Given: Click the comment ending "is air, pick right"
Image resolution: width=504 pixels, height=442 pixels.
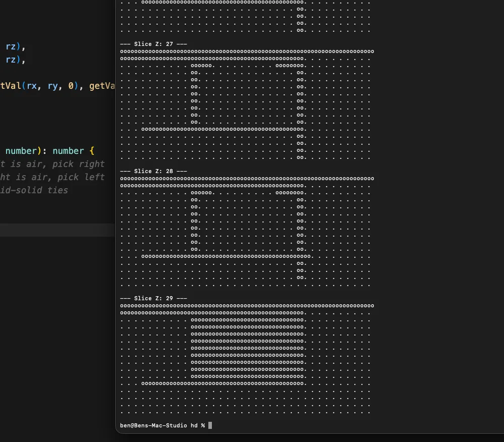Looking at the screenshot, I should point(52,164).
